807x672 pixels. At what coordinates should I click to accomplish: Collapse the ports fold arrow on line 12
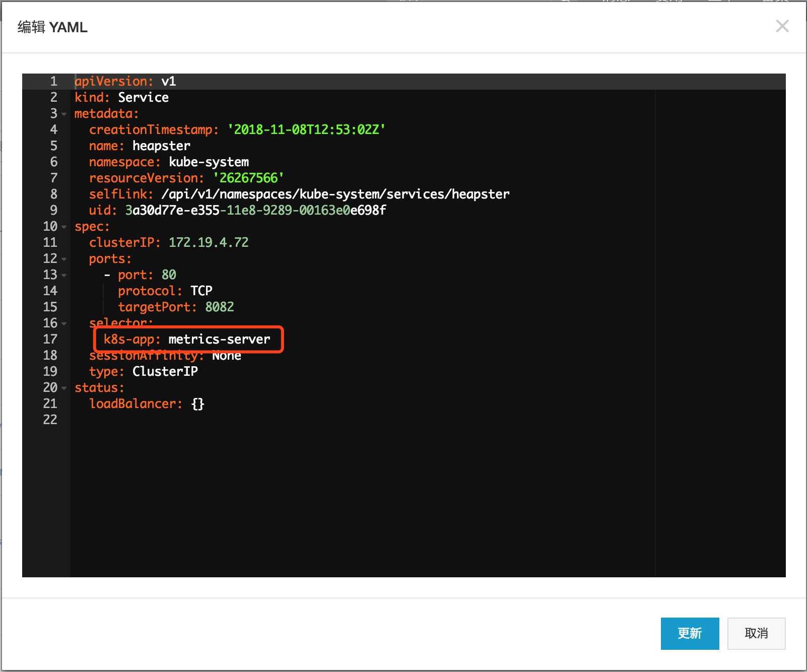point(64,259)
